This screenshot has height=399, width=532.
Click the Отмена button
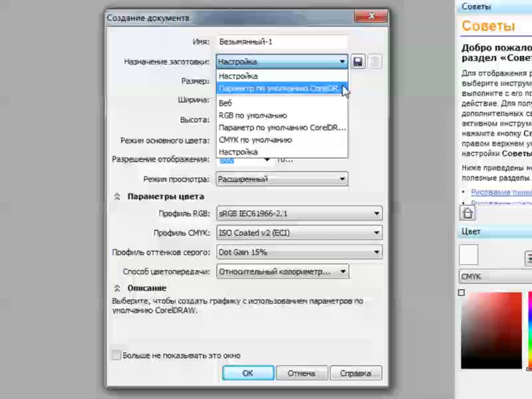[x=302, y=373]
